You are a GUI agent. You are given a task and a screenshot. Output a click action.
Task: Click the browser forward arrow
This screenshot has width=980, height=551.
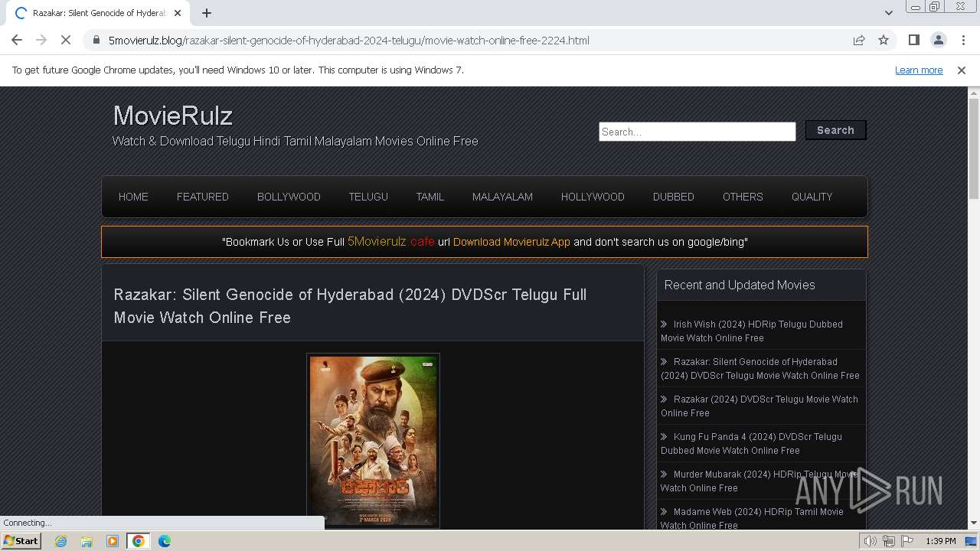click(41, 40)
